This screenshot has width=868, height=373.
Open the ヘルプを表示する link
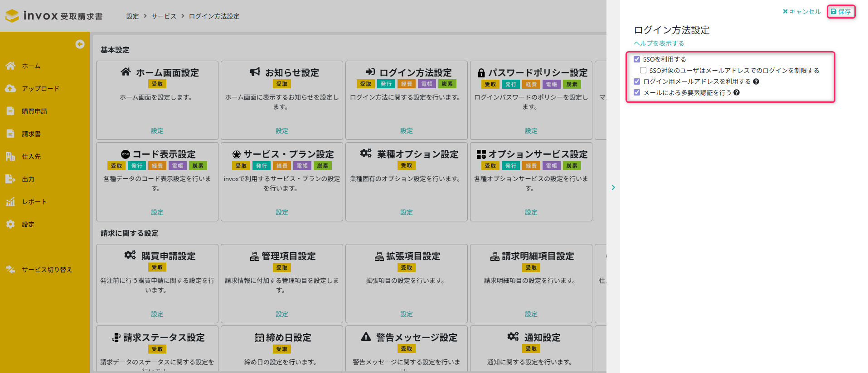[x=659, y=43]
